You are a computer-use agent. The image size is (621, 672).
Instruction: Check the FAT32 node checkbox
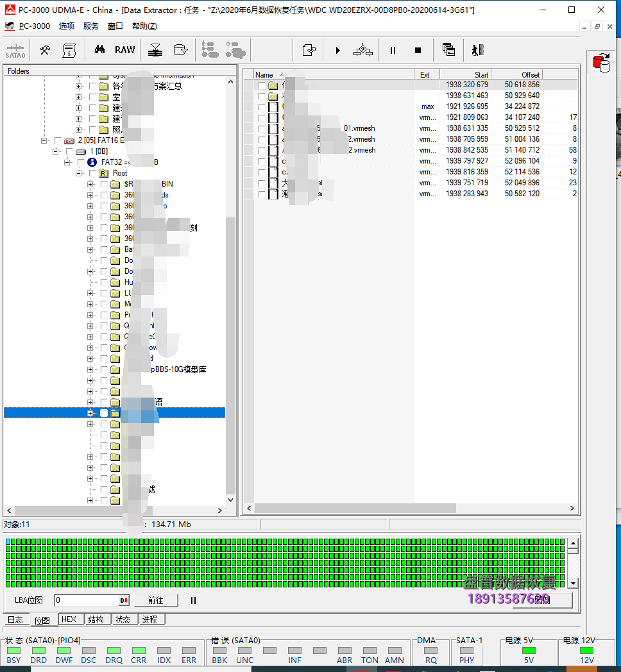coord(81,162)
